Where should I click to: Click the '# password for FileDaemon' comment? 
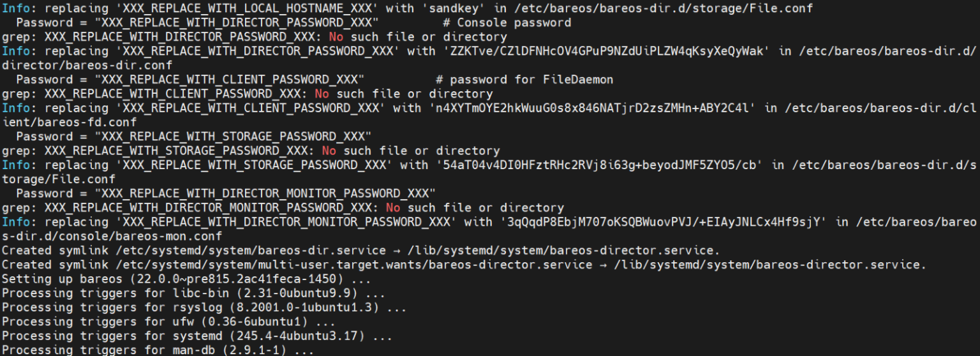click(524, 80)
